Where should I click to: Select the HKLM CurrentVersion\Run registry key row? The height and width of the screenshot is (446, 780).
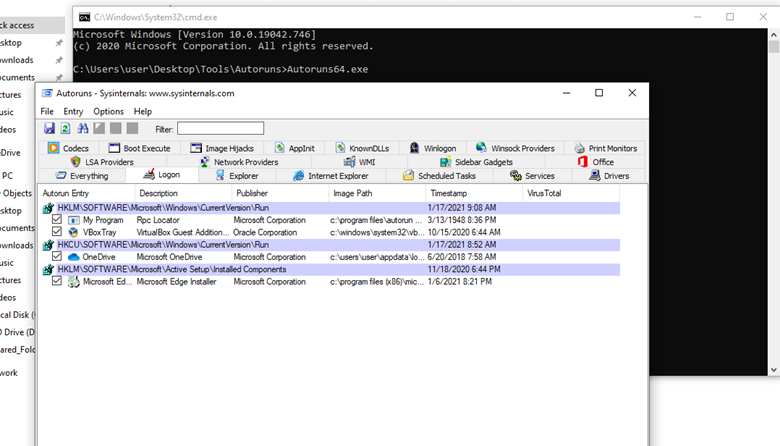(x=331, y=207)
